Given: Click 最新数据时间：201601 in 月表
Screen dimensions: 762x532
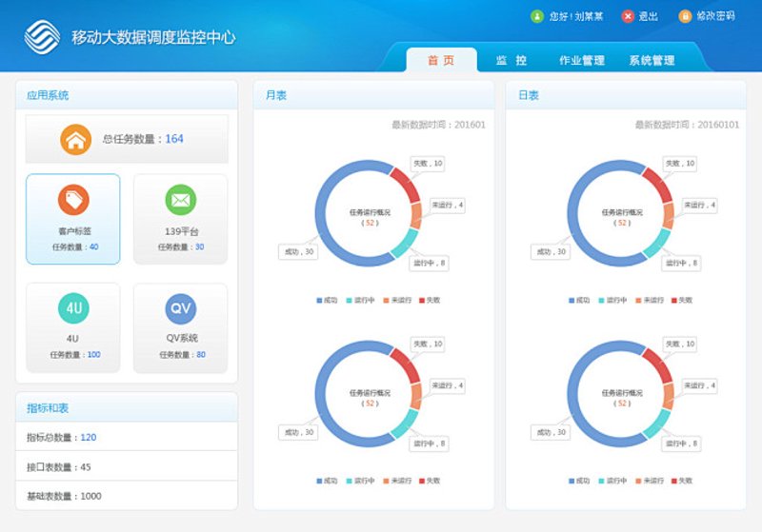Looking at the screenshot, I should tap(438, 125).
